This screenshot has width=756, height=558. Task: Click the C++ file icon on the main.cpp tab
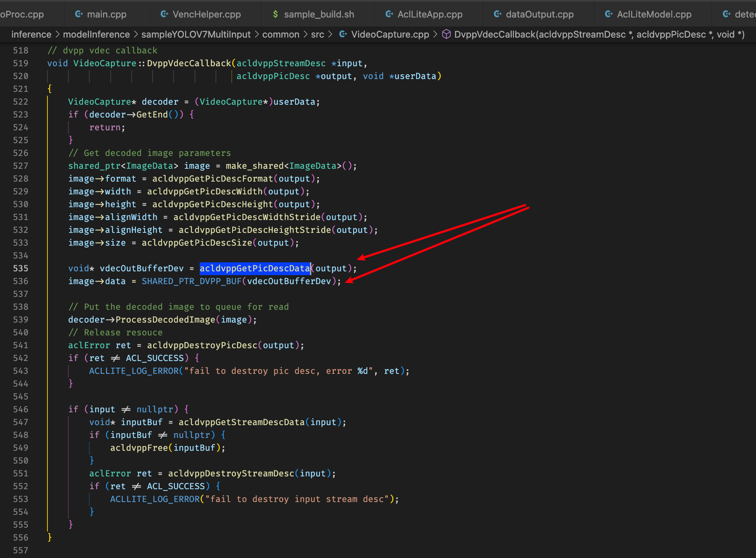coord(79,14)
